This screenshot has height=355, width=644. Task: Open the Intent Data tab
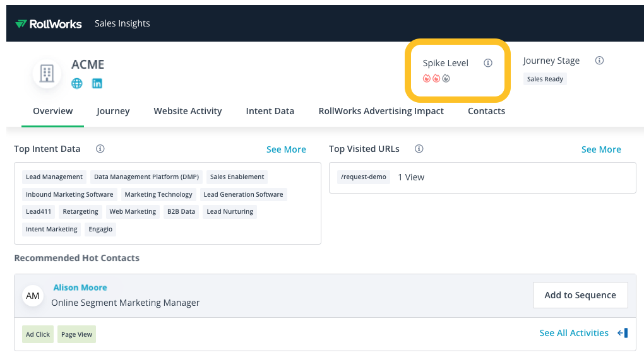tap(270, 111)
